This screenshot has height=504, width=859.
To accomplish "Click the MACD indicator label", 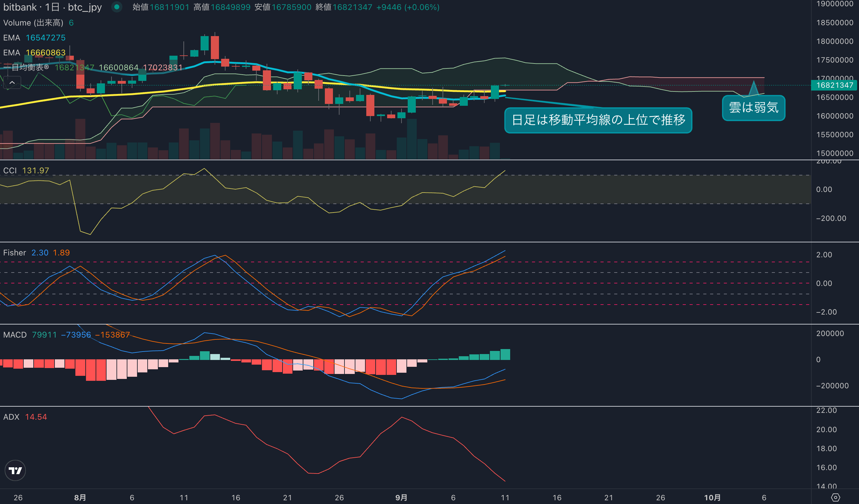I will 15,335.
